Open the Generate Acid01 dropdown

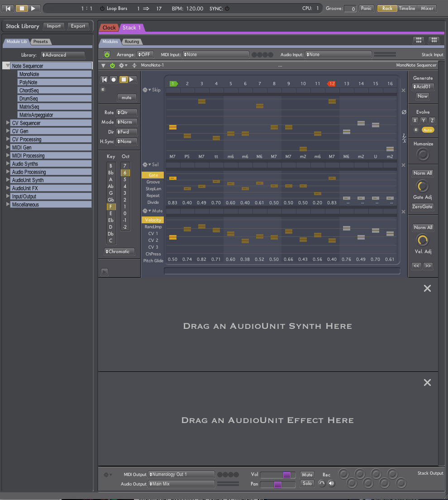(423, 87)
